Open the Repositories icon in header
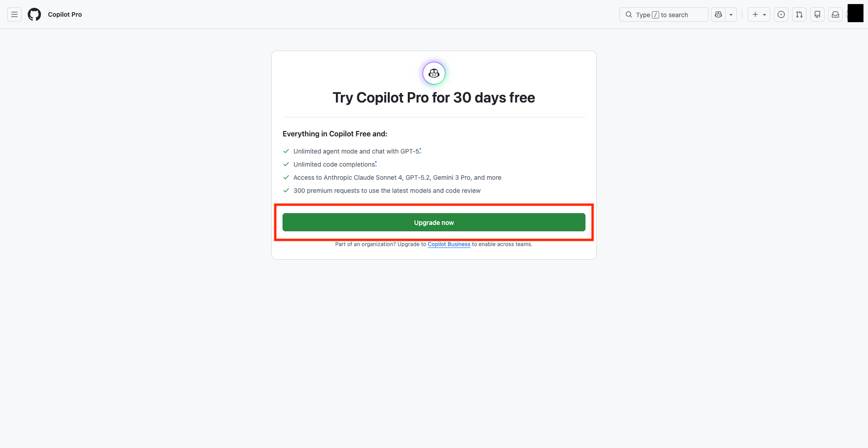Viewport: 868px width, 448px height. pyautogui.click(x=817, y=14)
